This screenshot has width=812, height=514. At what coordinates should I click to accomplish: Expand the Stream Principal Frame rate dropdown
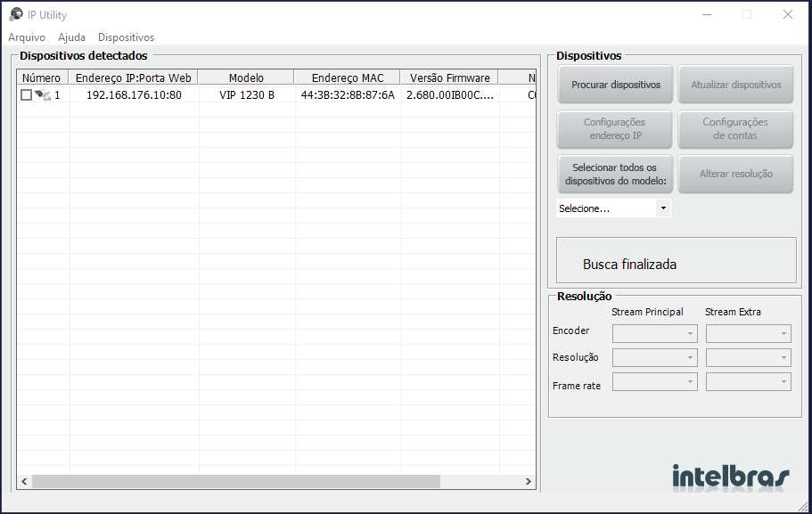point(655,381)
